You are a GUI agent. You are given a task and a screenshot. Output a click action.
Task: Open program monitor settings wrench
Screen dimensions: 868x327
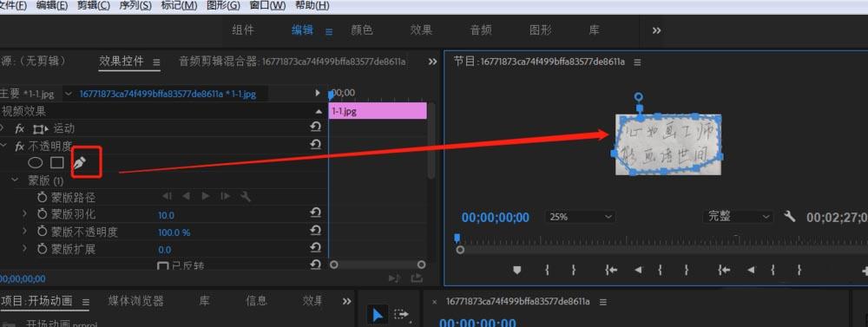(x=790, y=216)
